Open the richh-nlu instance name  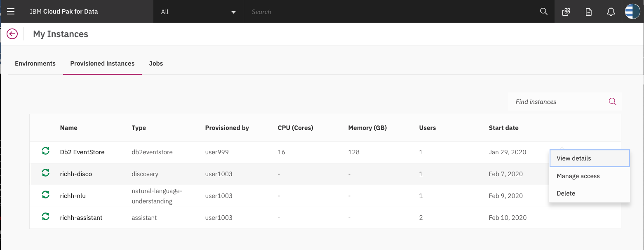(x=73, y=196)
